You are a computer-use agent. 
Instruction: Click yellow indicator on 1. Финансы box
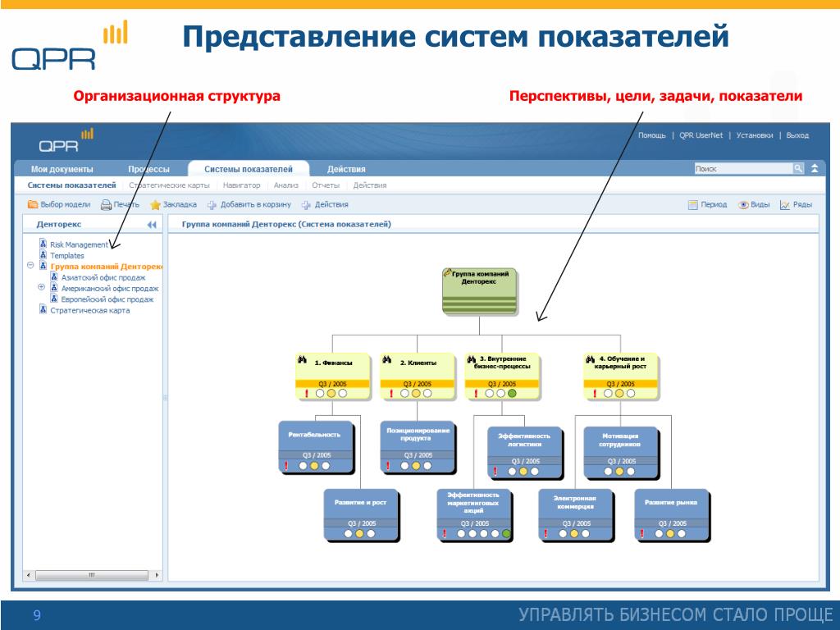coord(331,393)
